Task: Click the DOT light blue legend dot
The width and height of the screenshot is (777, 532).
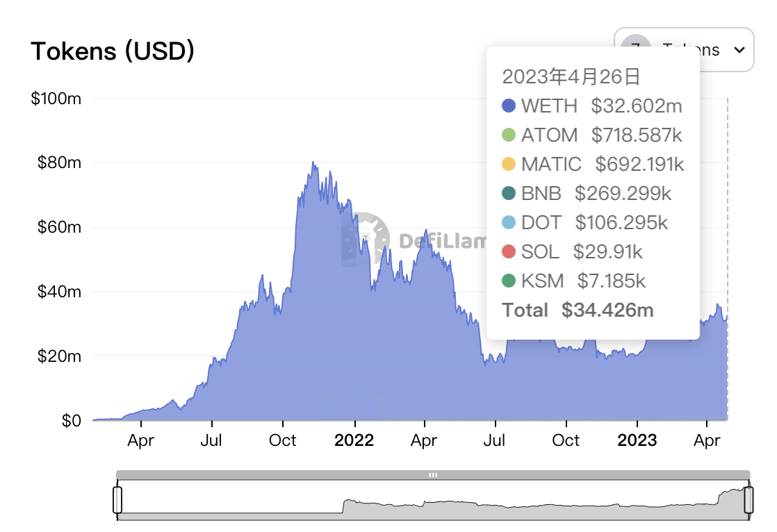Action: (x=509, y=222)
